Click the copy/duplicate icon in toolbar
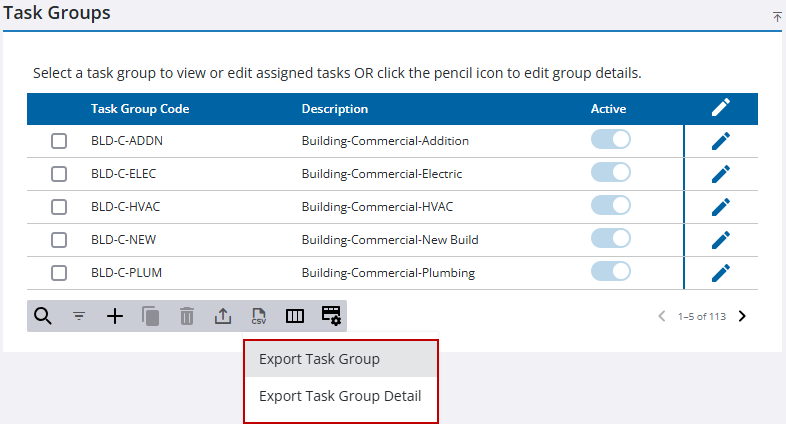The image size is (786, 424). pos(151,316)
